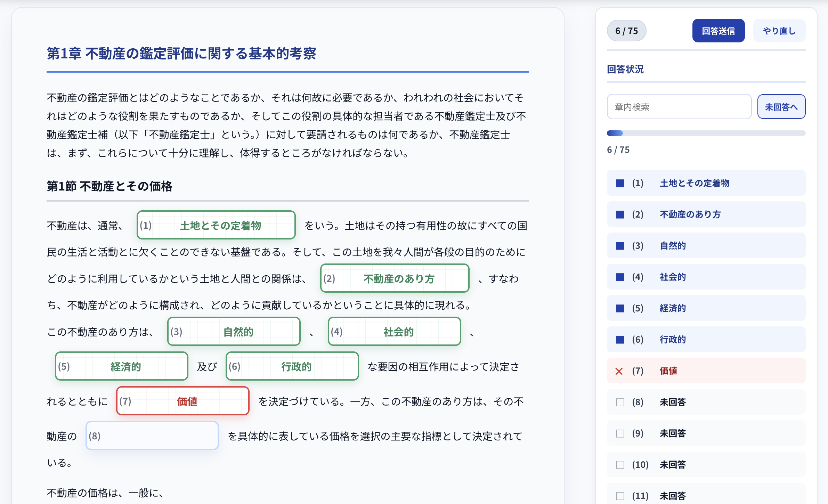Check the empty box next to item (10)

pos(619,464)
